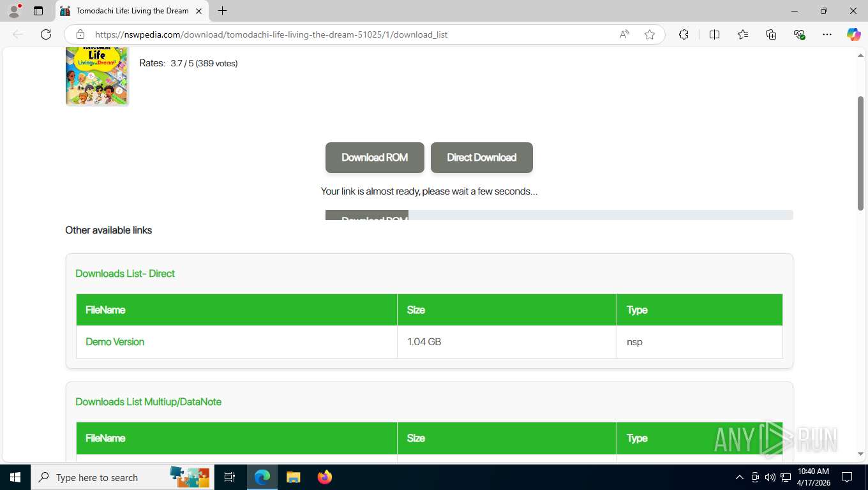Click the Direct Download button
This screenshot has width=868, height=490.
coord(482,158)
